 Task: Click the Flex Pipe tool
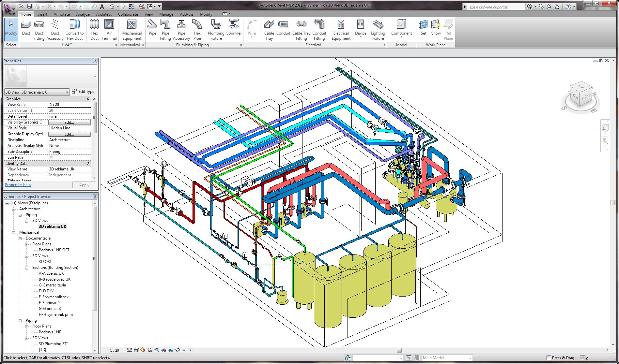pyautogui.click(x=197, y=29)
